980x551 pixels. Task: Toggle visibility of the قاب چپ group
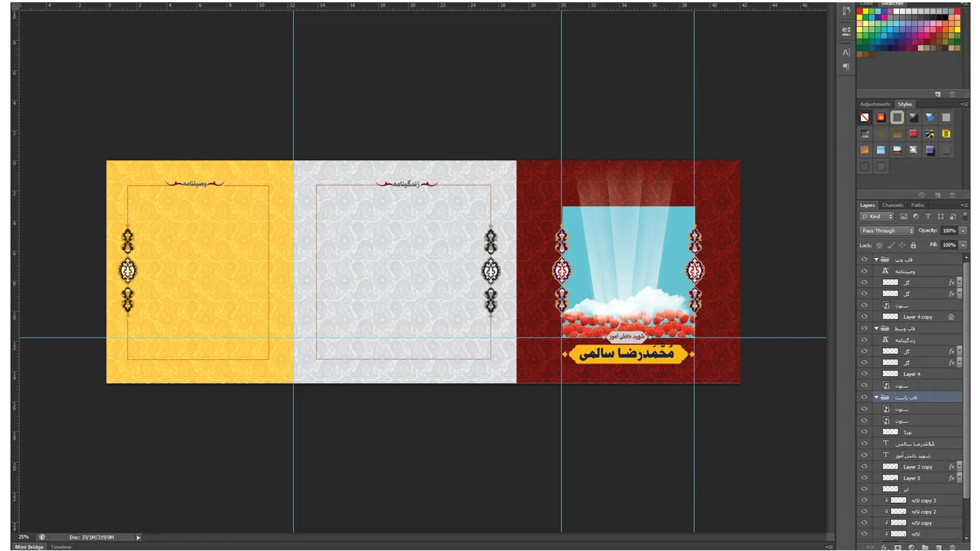(864, 259)
